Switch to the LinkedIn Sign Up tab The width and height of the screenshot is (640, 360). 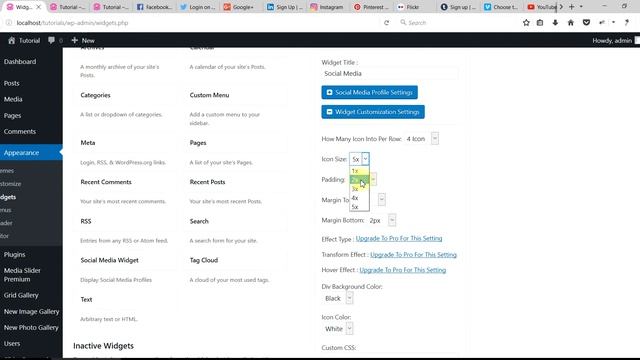coord(284,7)
